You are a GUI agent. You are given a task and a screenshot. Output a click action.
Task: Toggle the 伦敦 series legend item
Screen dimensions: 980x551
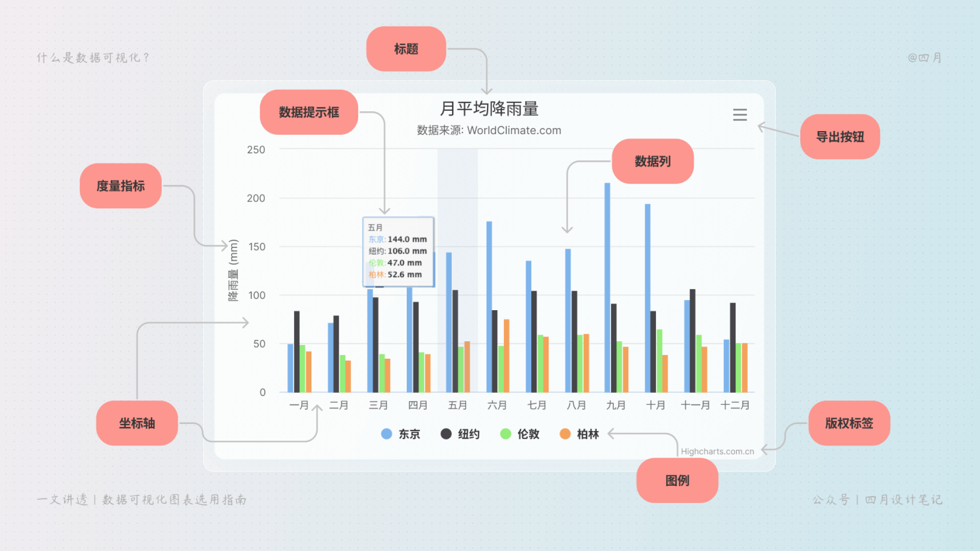520,434
